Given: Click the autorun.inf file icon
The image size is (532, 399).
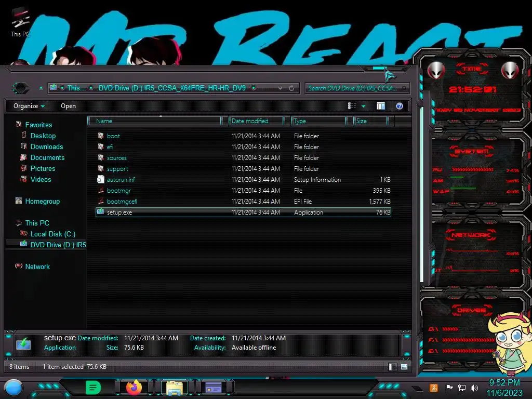Looking at the screenshot, I should [101, 179].
